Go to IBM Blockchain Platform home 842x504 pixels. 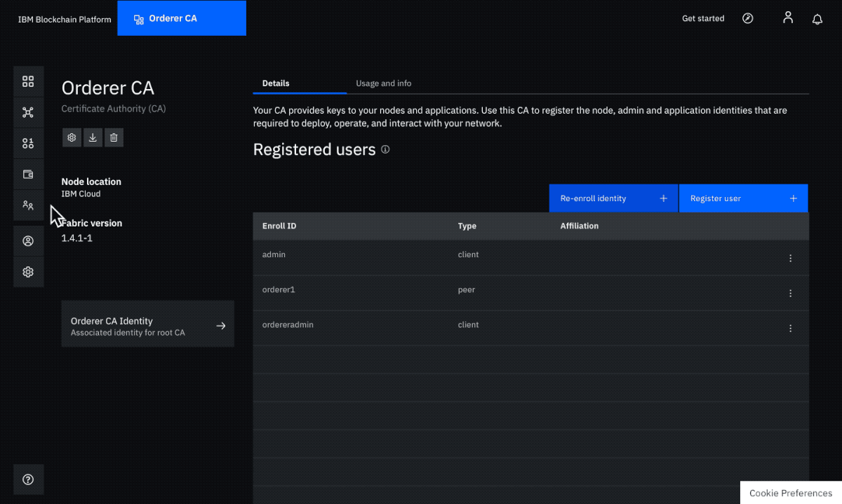pos(65,20)
